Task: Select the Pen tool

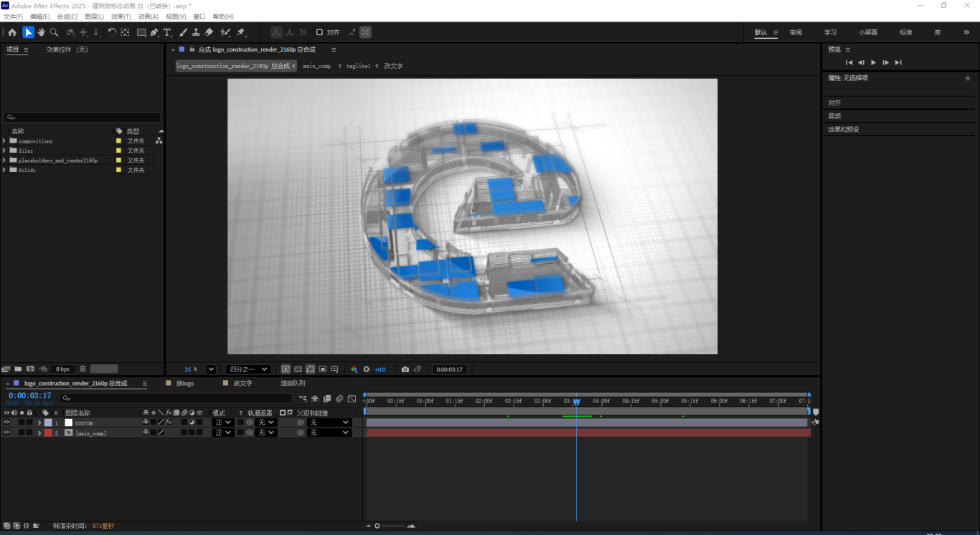Action: (154, 32)
